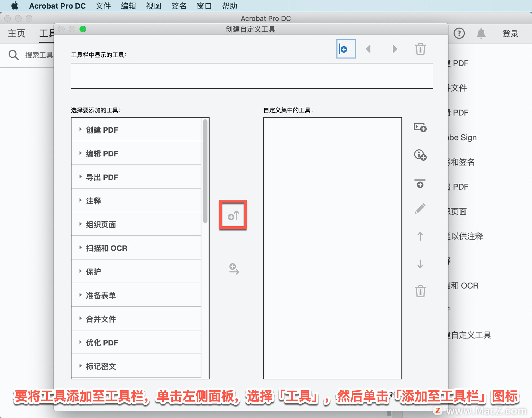The height and width of the screenshot is (418, 532).
Task: Click the green zoom button of dialog
Action: (x=83, y=29)
